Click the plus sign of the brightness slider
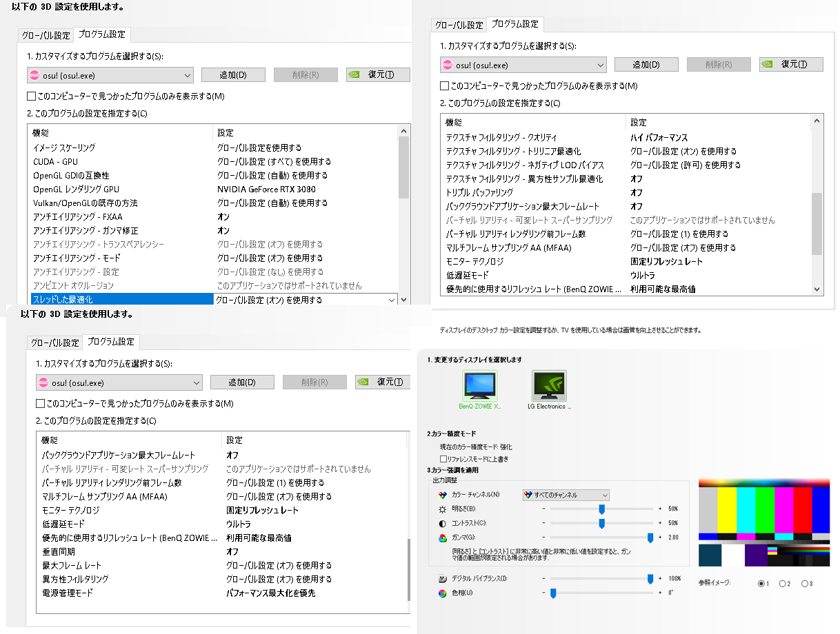 click(660, 508)
